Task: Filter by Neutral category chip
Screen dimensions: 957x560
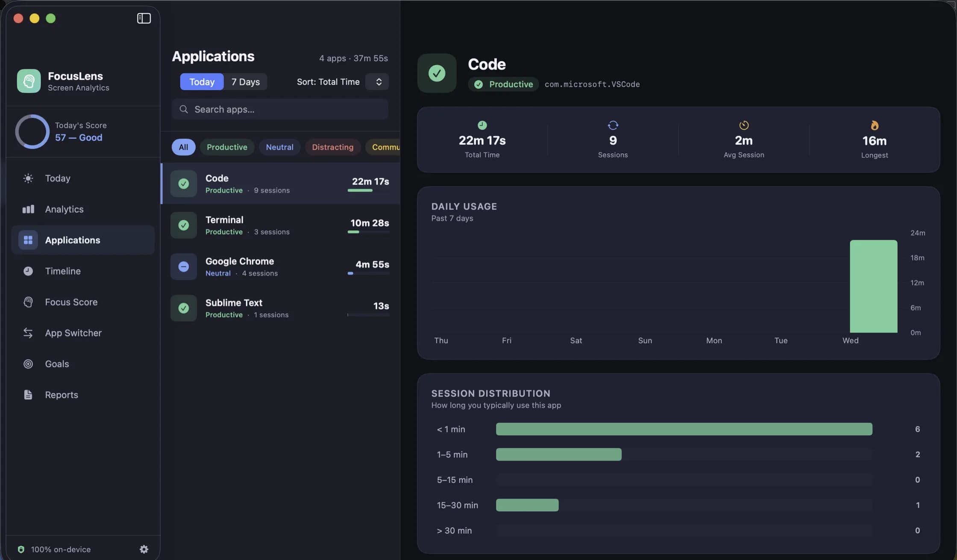Action: (x=279, y=147)
